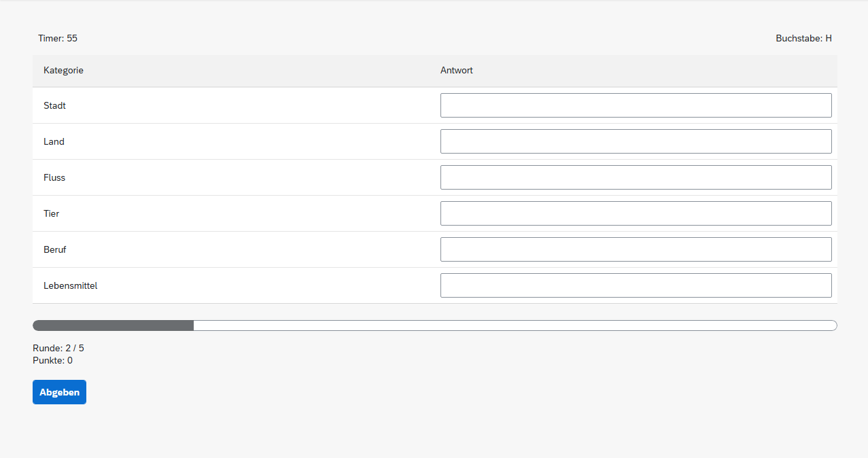Click the Kategorie column header

click(63, 71)
